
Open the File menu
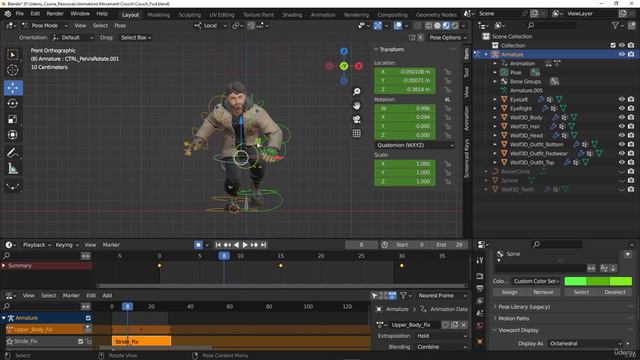[x=20, y=13]
